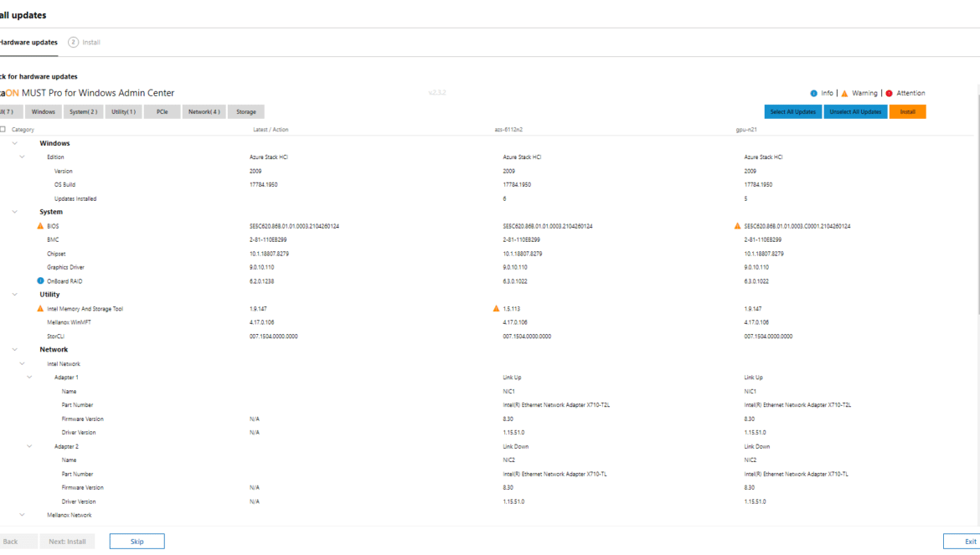Click the blue Info legend icon

tap(814, 93)
